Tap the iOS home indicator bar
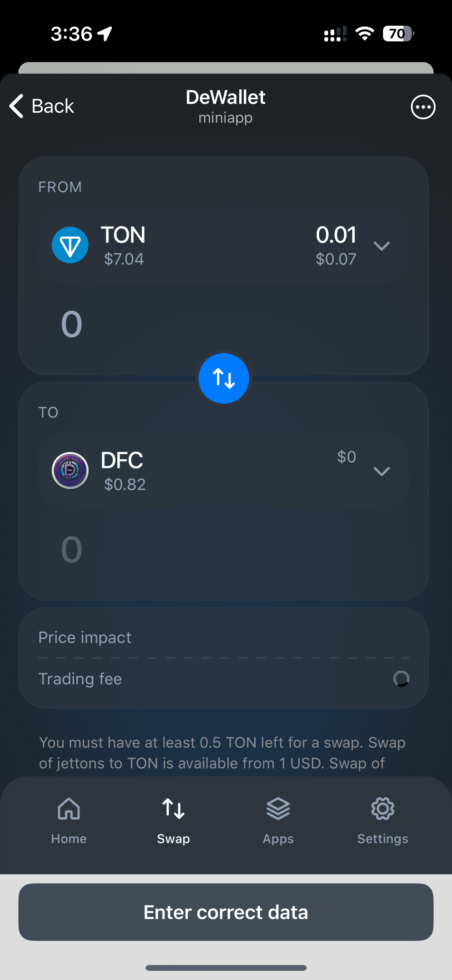452x980 pixels. (226, 968)
